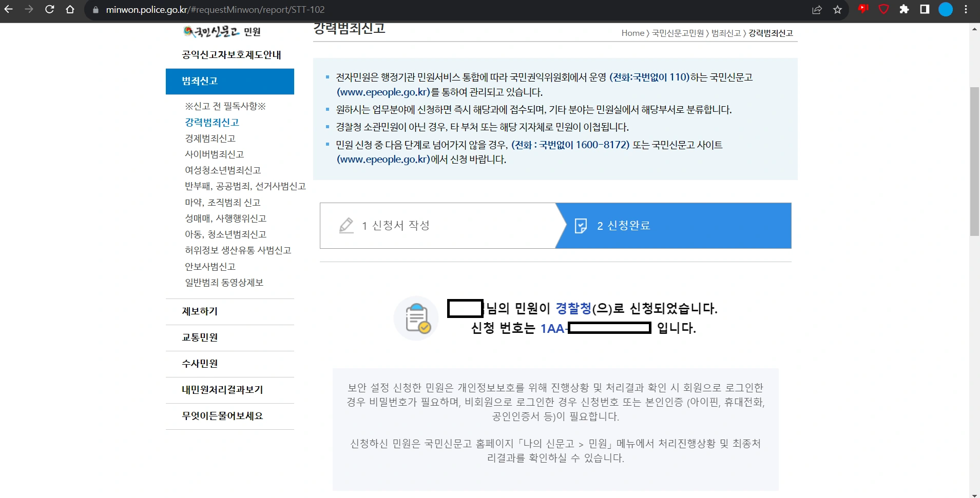Select 강력범죄신고 in sidebar

click(x=212, y=122)
